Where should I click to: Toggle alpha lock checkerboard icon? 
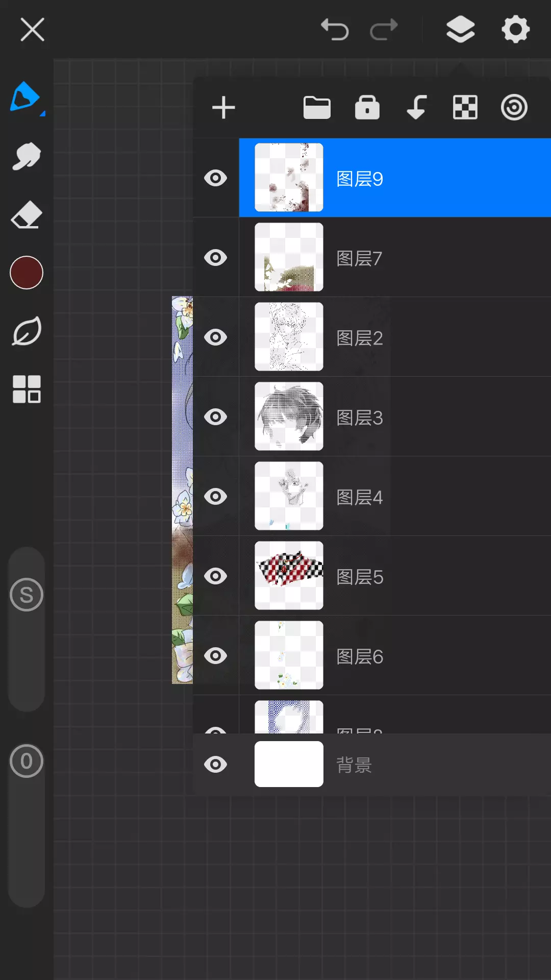click(x=465, y=108)
